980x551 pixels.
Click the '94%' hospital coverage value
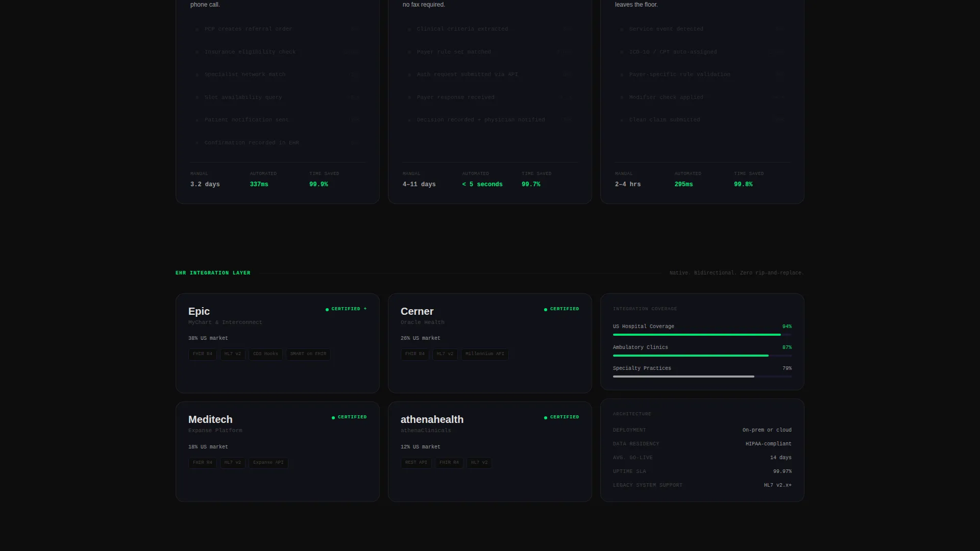[x=787, y=327]
